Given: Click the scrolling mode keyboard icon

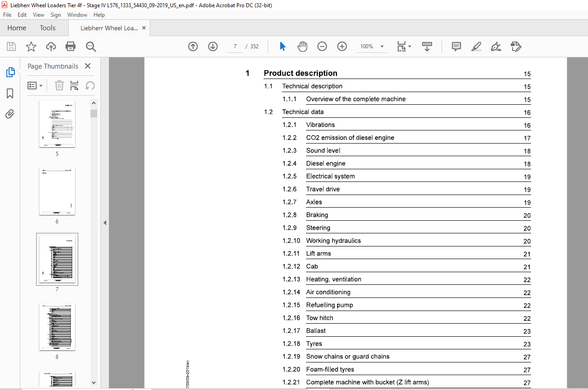Looking at the screenshot, I should 427,46.
